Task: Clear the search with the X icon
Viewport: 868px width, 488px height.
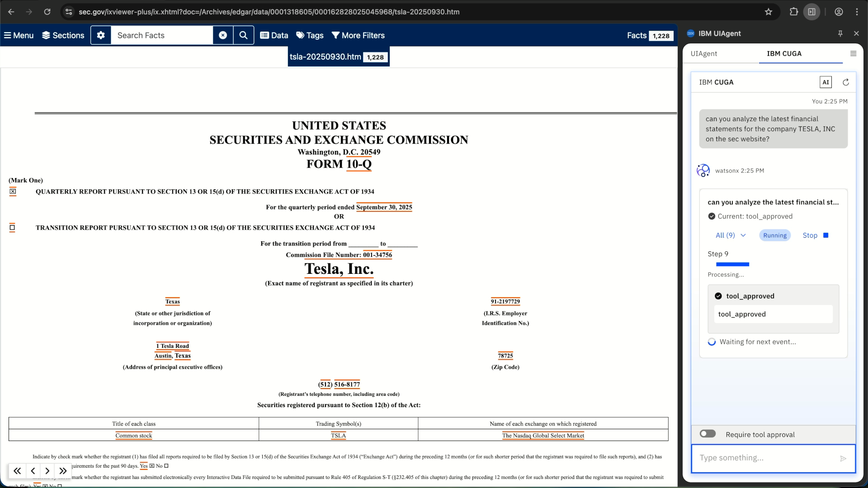Action: tap(223, 35)
